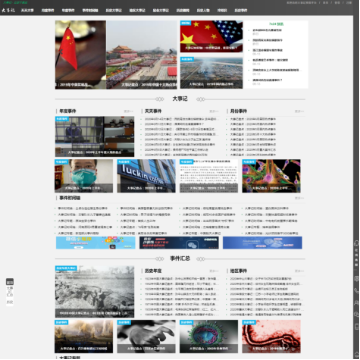Image resolution: width=360 pixels, height=360 pixels.
Task: Open the China and US flags article thumbnail
Action: [211, 36]
